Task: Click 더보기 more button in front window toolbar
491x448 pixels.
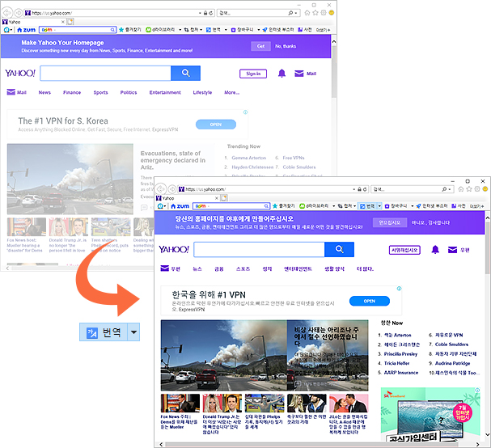Action: [x=476, y=206]
